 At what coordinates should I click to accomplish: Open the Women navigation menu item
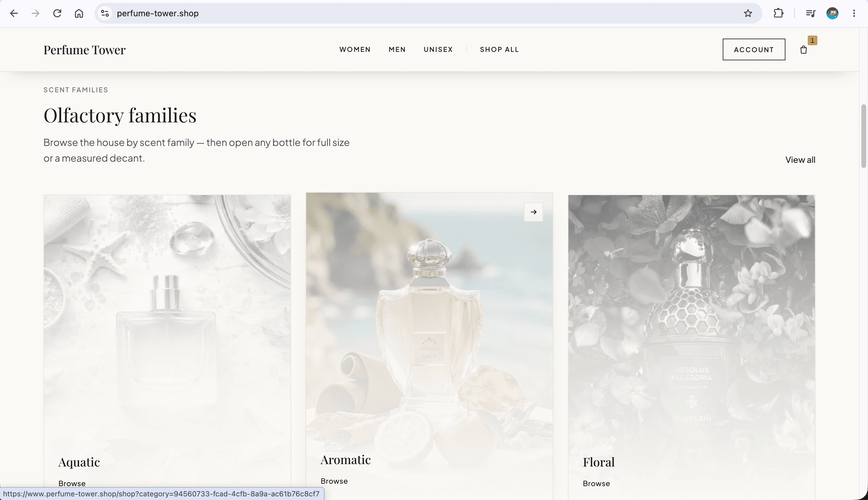355,49
